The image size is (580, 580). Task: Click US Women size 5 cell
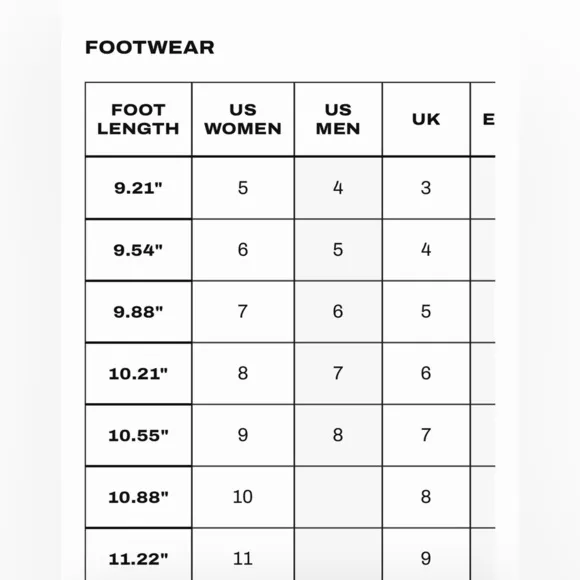pos(243,188)
